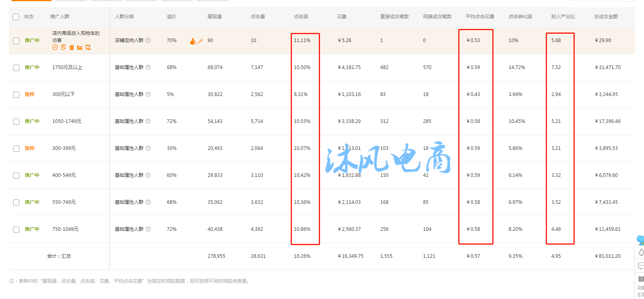Pause the 店内商品放入购物车的访客 audience
644x299 pixels.
coord(55,47)
